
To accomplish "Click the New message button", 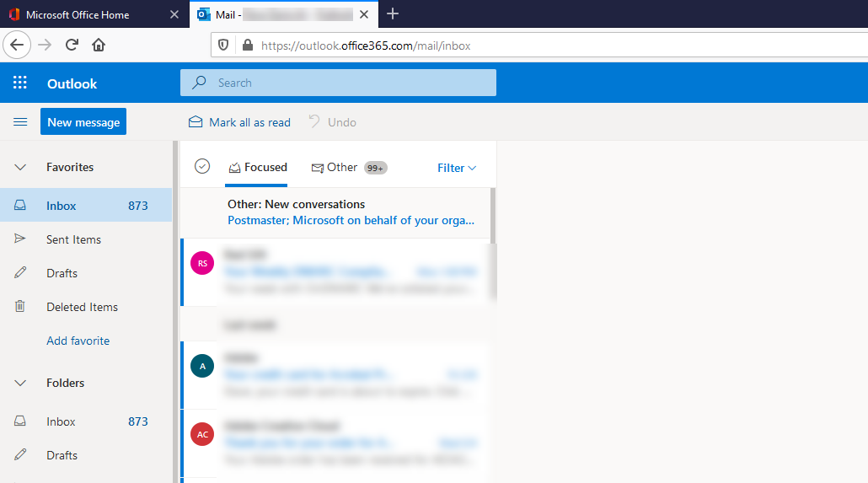I will pos(83,122).
